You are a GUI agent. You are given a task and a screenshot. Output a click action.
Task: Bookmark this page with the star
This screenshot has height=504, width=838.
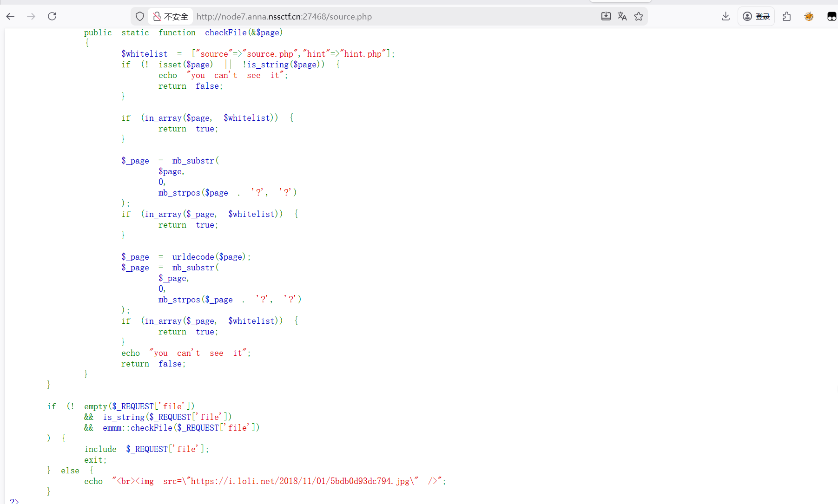point(639,17)
